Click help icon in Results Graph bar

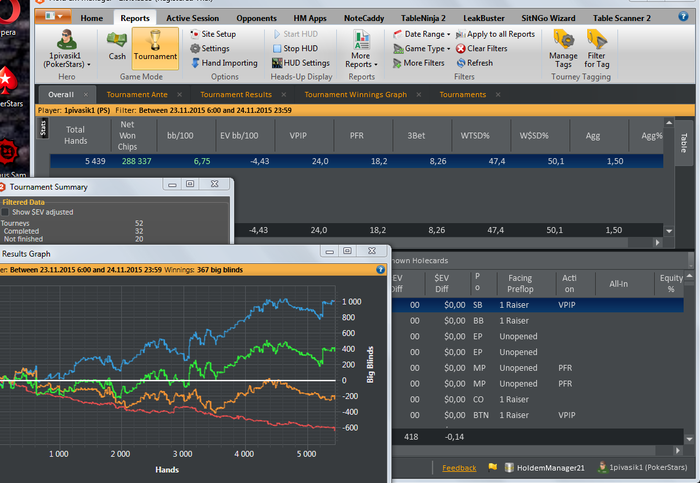(380, 269)
